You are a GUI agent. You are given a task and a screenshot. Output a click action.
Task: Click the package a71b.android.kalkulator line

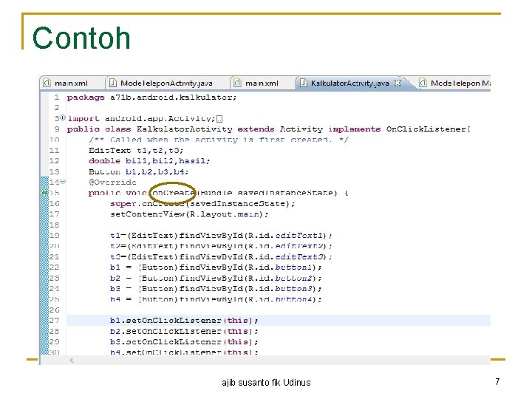click(151, 98)
